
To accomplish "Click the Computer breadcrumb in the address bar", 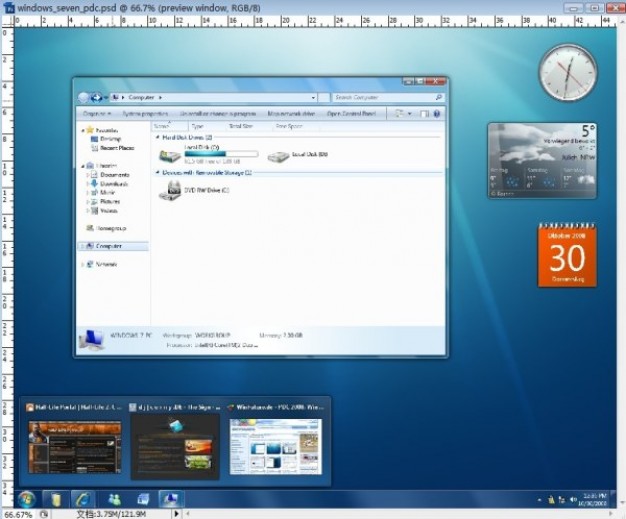I will coord(141,97).
